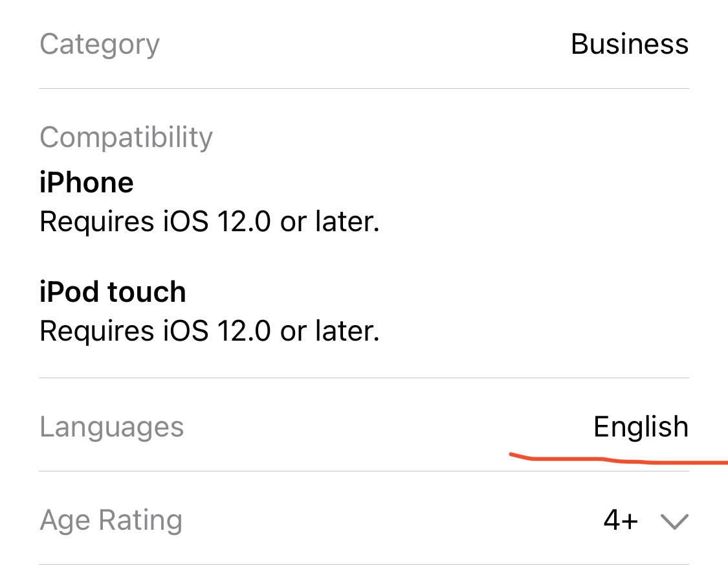The image size is (728, 579).
Task: Tap the English language value
Action: pyautogui.click(x=641, y=427)
